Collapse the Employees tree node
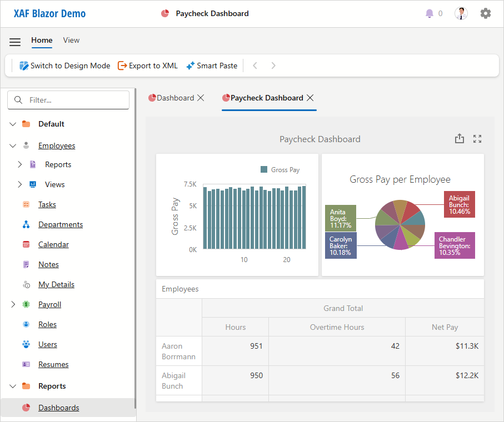504x422 pixels. tap(13, 146)
